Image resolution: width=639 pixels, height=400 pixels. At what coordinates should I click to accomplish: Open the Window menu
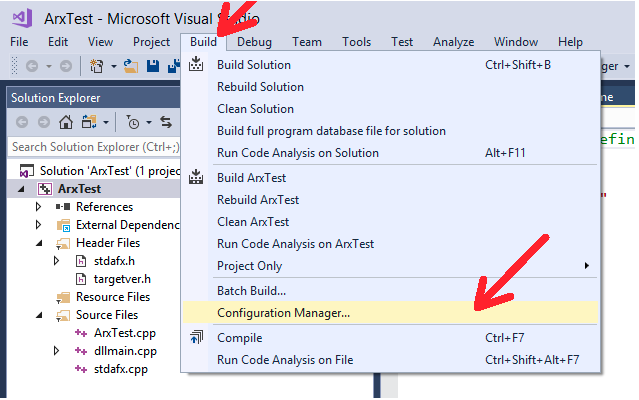tap(516, 42)
